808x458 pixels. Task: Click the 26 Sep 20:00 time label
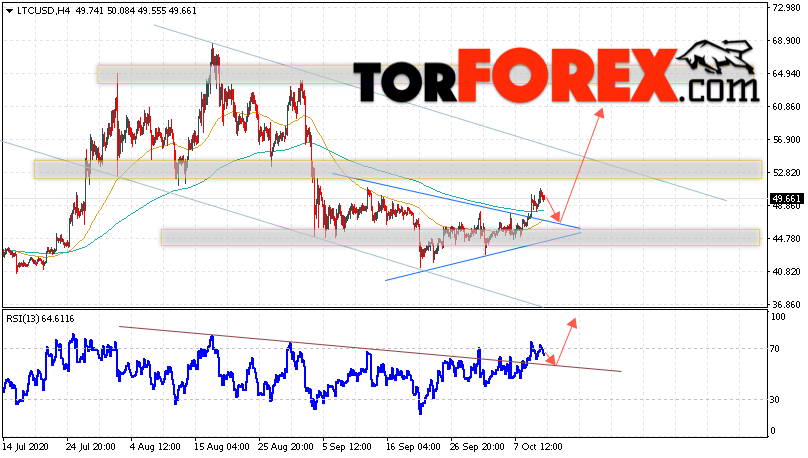[x=477, y=446]
